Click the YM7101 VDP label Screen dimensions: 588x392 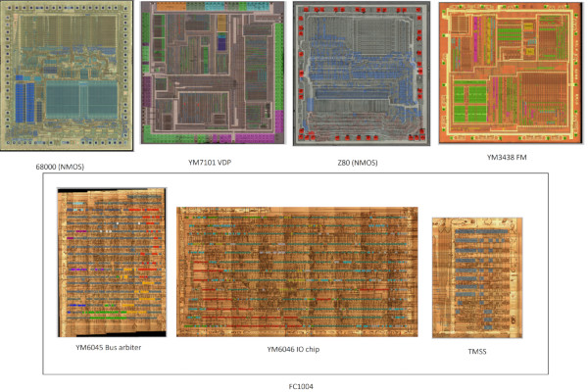pos(210,163)
